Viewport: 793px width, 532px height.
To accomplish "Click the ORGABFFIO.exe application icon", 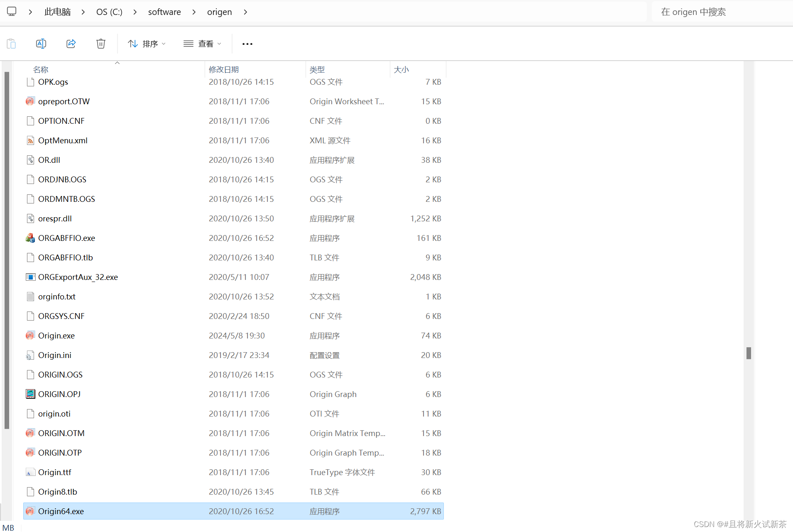I will pyautogui.click(x=30, y=238).
